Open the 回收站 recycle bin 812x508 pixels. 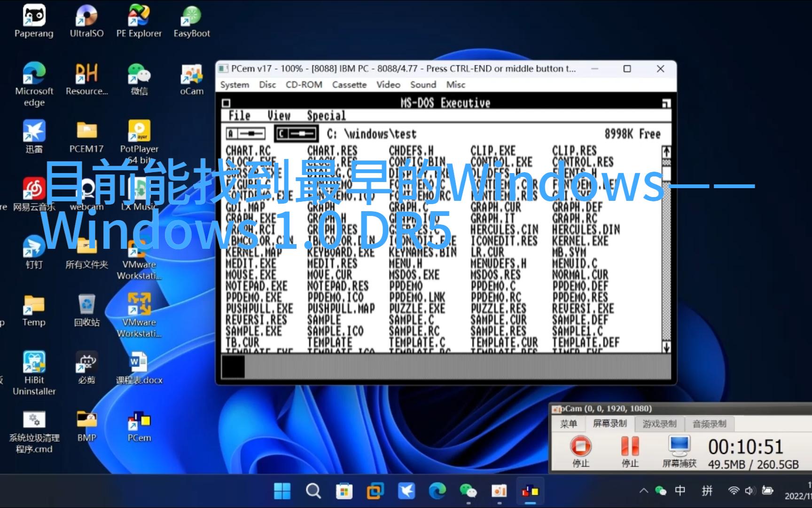pos(86,310)
